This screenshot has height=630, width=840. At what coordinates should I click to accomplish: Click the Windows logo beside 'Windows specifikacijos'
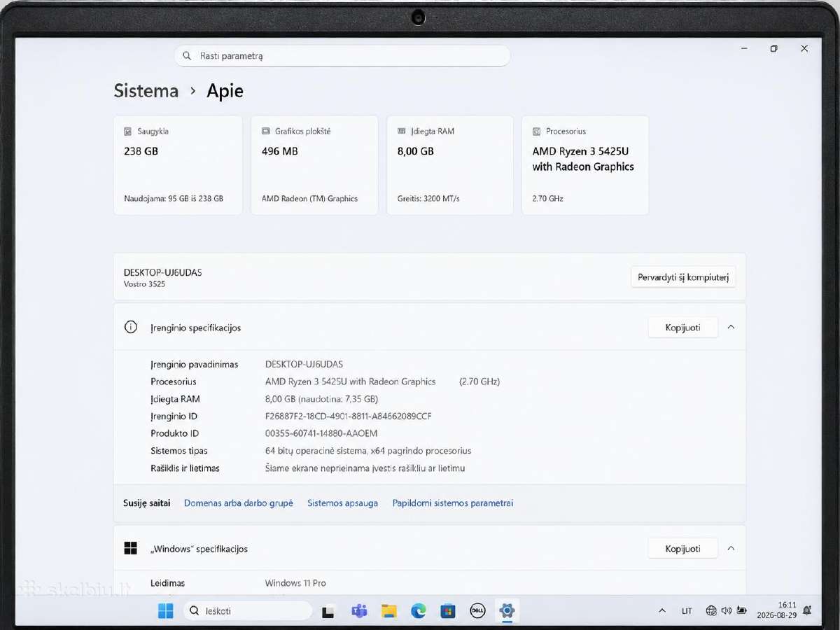coord(131,548)
